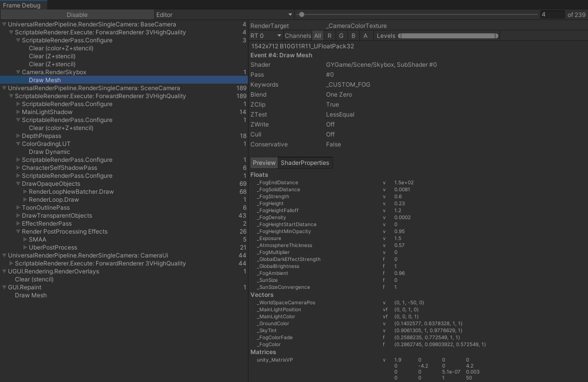This screenshot has height=382, width=588.
Task: Select the All channels toggle
Action: tap(318, 36)
